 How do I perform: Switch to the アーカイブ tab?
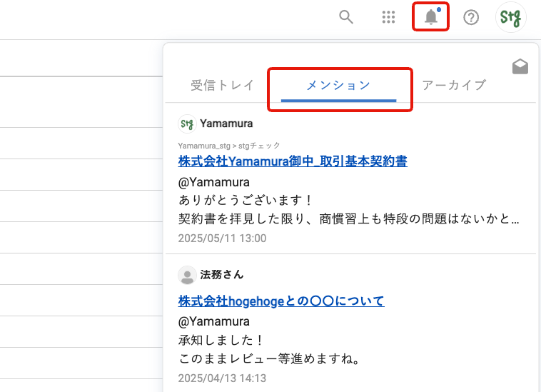454,85
